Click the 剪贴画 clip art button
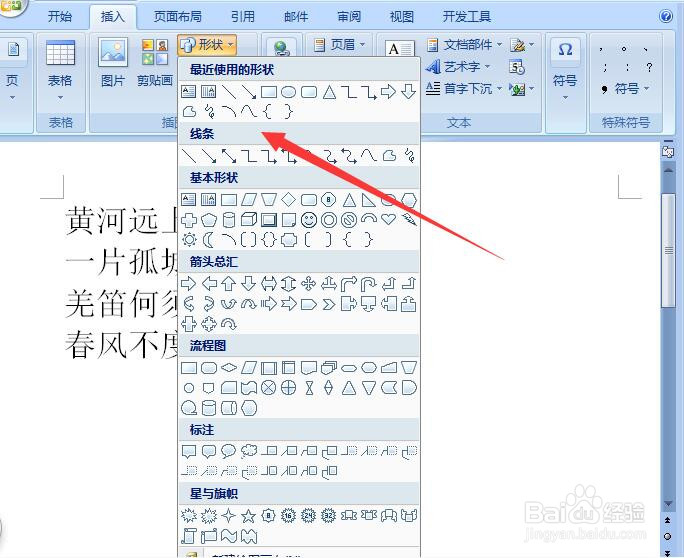684x558 pixels. click(155, 62)
